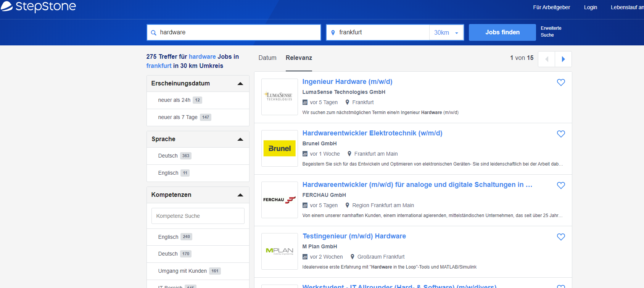This screenshot has width=644, height=288.
Task: Open Login in top navigation
Action: pyautogui.click(x=590, y=7)
